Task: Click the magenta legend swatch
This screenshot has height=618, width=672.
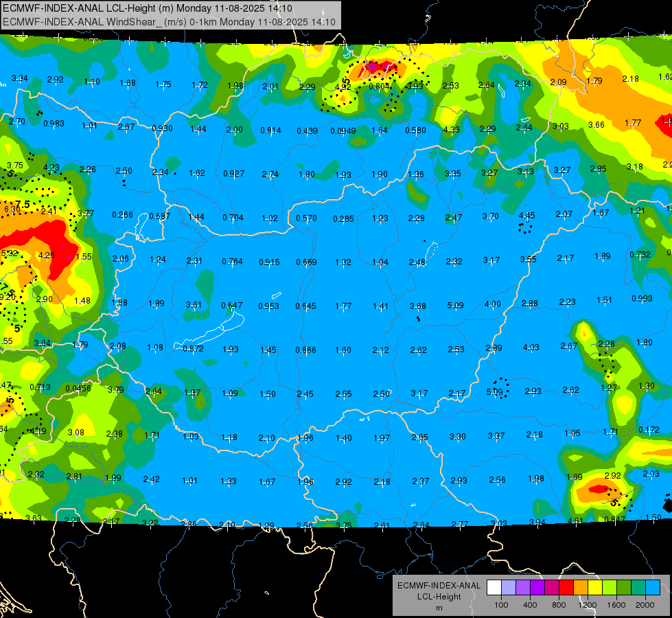Action: pyautogui.click(x=552, y=588)
